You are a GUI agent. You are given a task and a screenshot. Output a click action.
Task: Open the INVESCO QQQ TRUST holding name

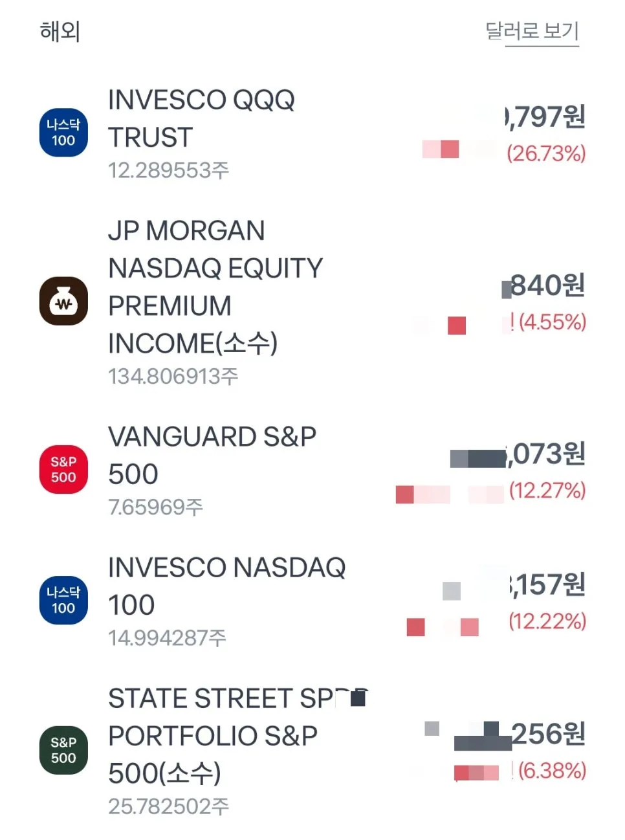201,118
